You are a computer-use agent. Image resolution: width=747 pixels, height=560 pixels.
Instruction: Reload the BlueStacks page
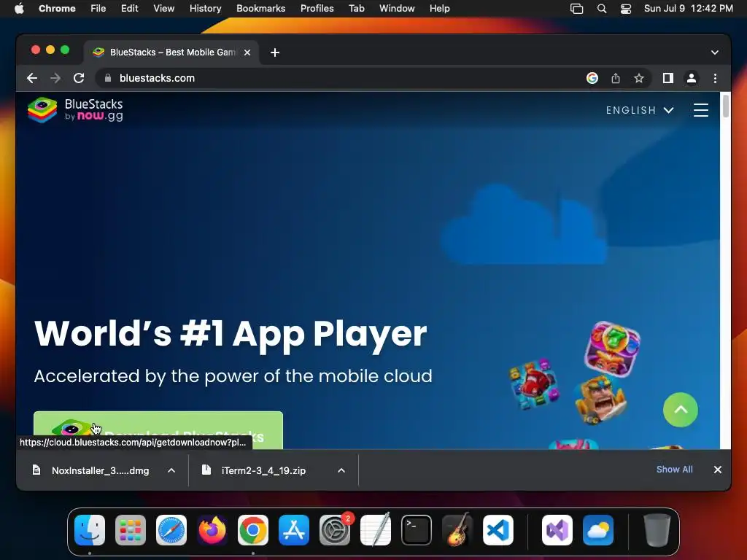point(79,78)
